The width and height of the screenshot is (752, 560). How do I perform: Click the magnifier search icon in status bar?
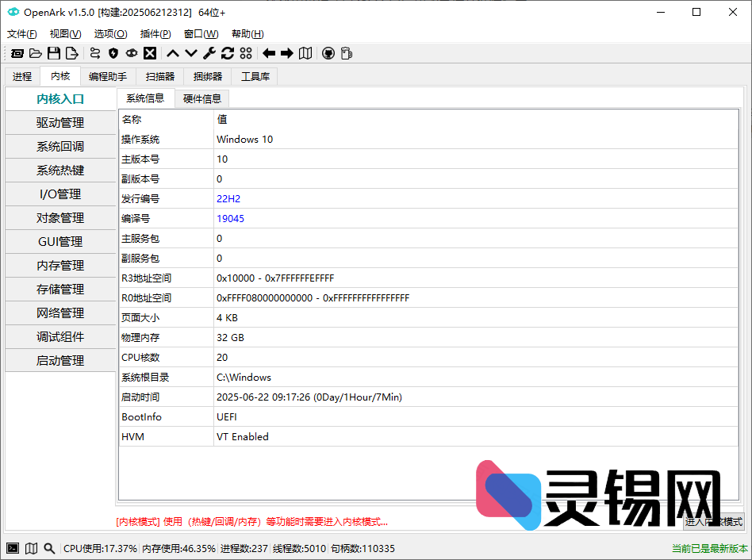[49, 548]
